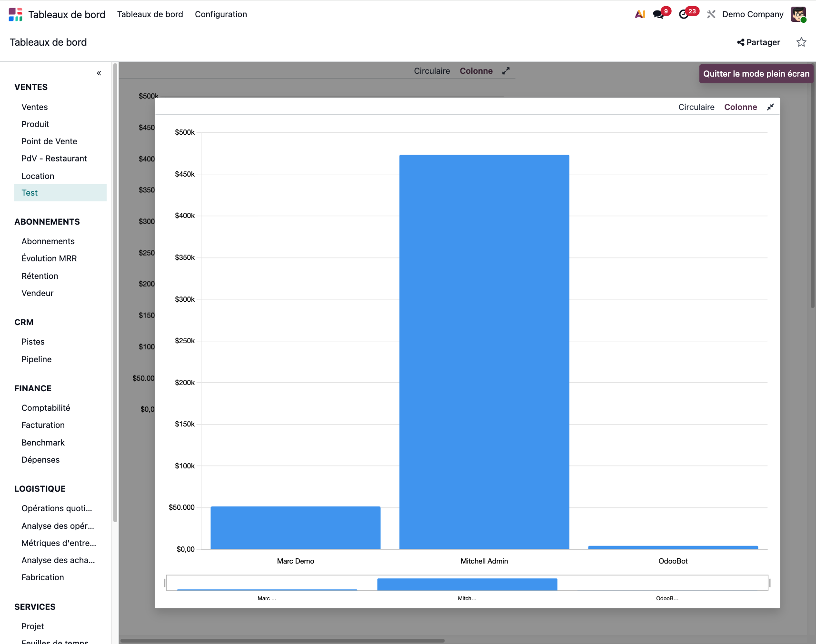Open the AI assistant icon in navbar
The height and width of the screenshot is (644, 816).
(x=640, y=14)
